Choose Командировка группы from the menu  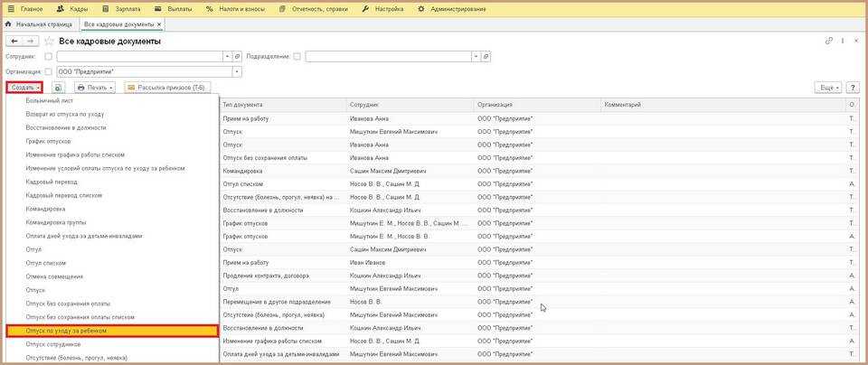coord(112,222)
